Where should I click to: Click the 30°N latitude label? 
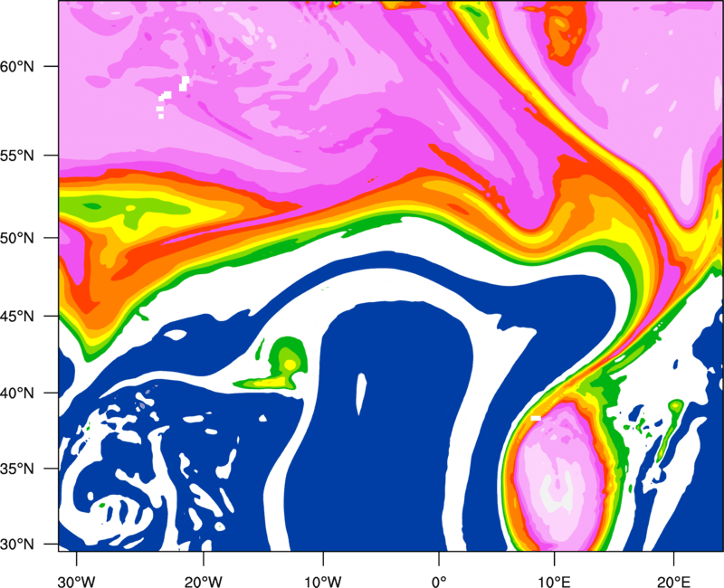click(17, 545)
